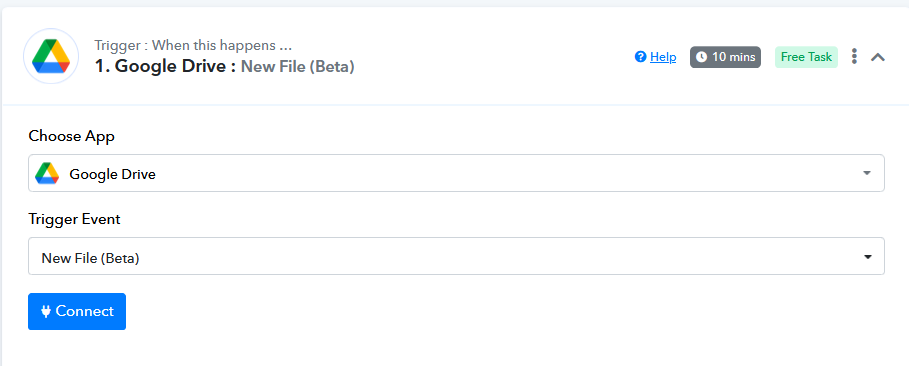The image size is (909, 366).
Task: Click the New File (Beta) header subtitle
Action: [297, 67]
